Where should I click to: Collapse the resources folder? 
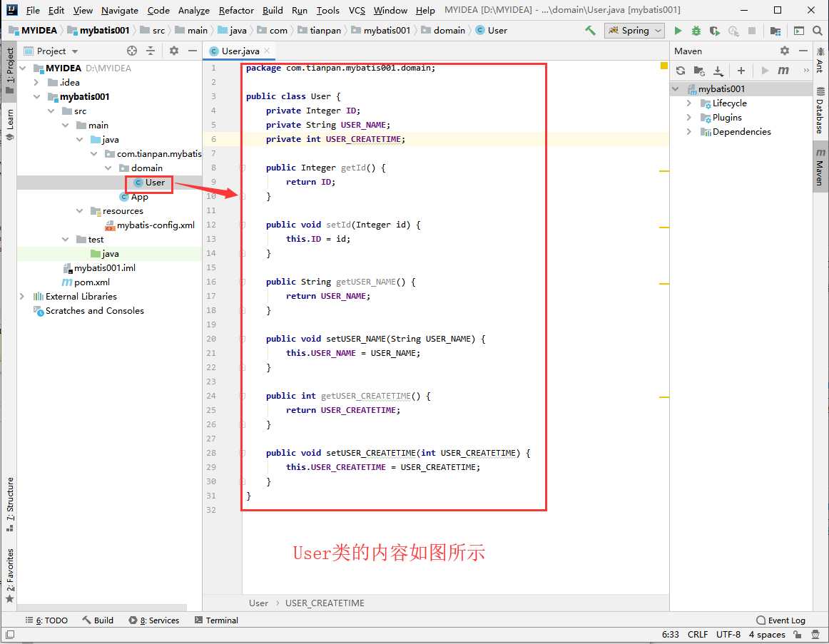pos(79,211)
